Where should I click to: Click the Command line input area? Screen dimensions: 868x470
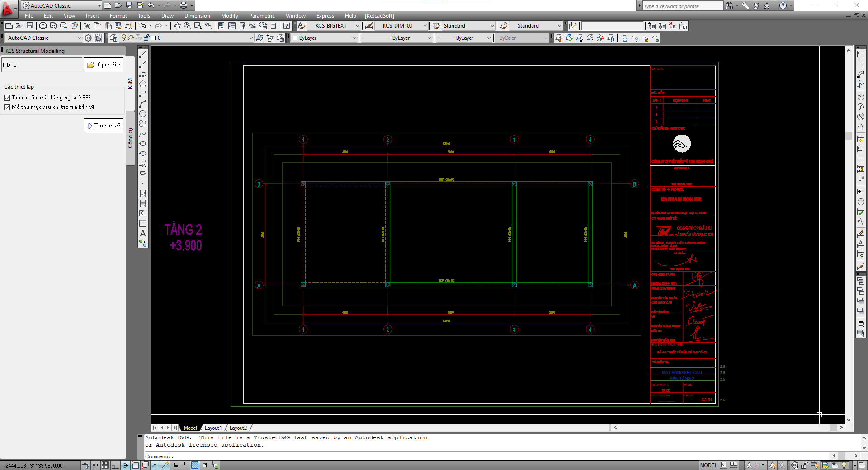point(488,456)
